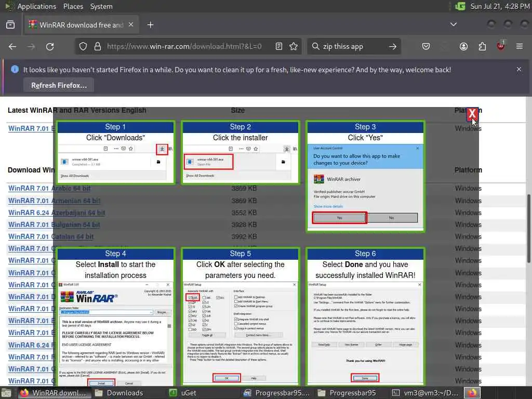
Task: Click the green tray icon near the clock
Action: 460,6
